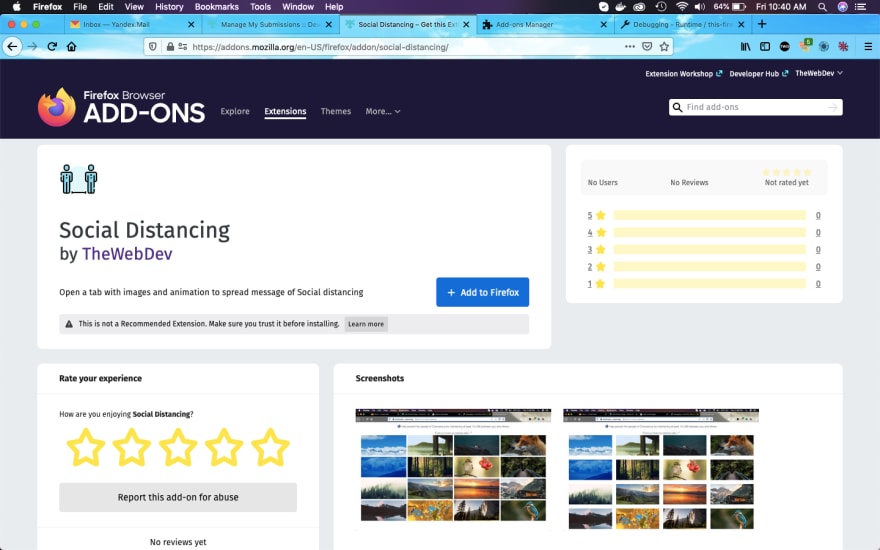View 5-star reviews bar
The image size is (880, 550).
(x=709, y=215)
